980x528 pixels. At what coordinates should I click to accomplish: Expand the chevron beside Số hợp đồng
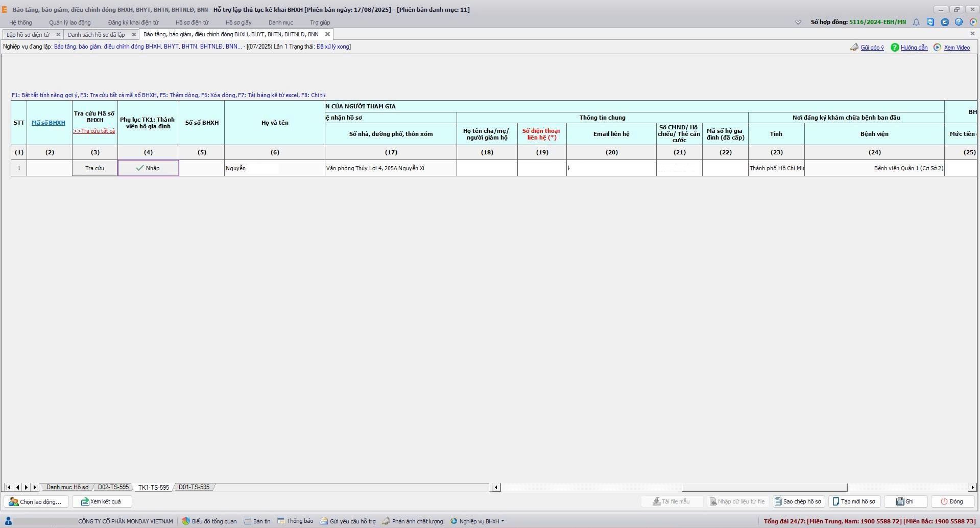click(798, 22)
